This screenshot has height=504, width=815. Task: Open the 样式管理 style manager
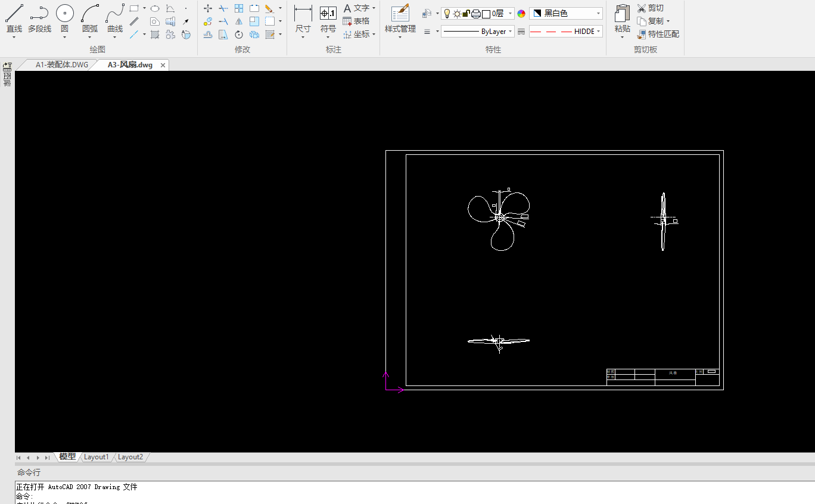pos(400,14)
